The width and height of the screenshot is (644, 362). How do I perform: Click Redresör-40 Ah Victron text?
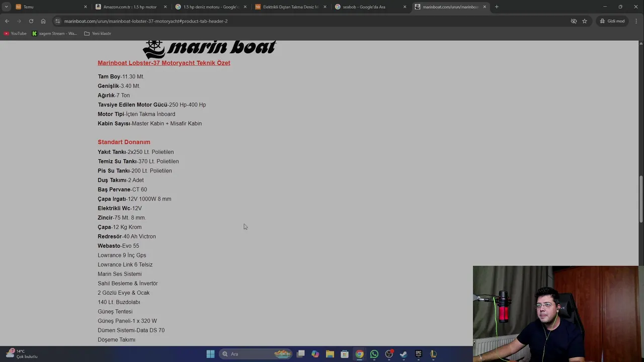pos(127,236)
